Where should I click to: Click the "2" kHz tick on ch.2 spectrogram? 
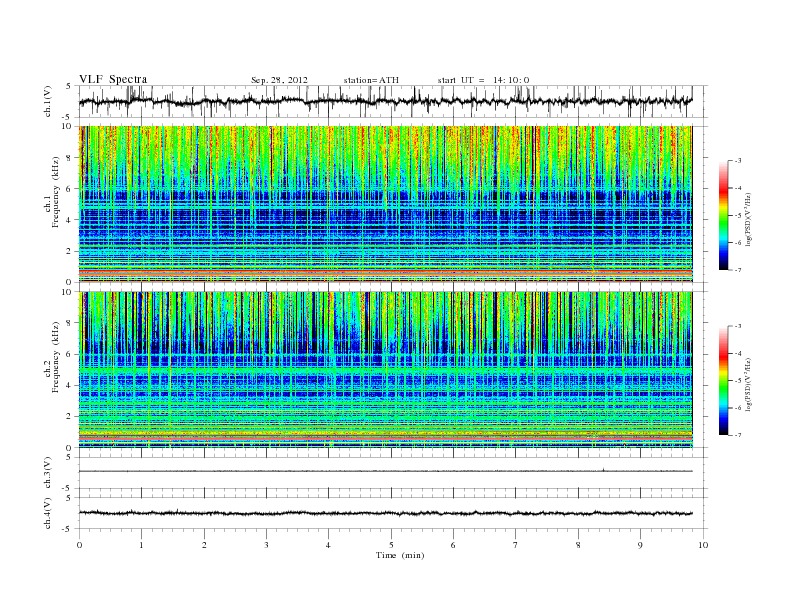[x=69, y=416]
